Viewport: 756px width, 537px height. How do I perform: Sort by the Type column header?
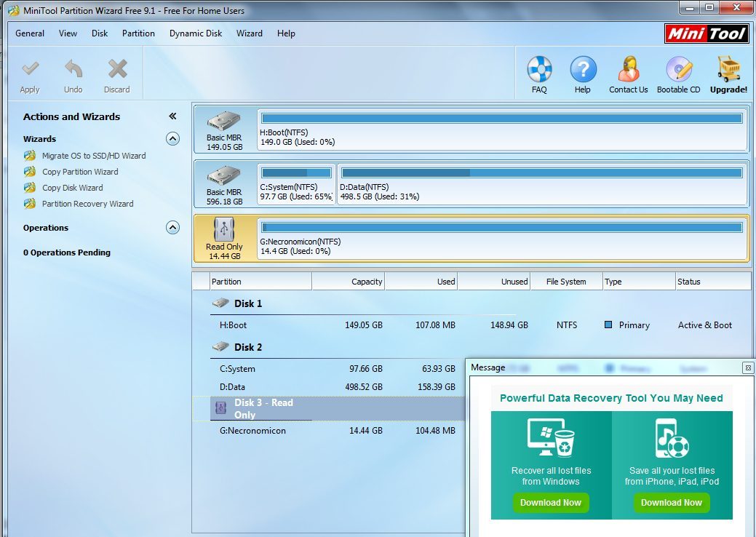[640, 282]
